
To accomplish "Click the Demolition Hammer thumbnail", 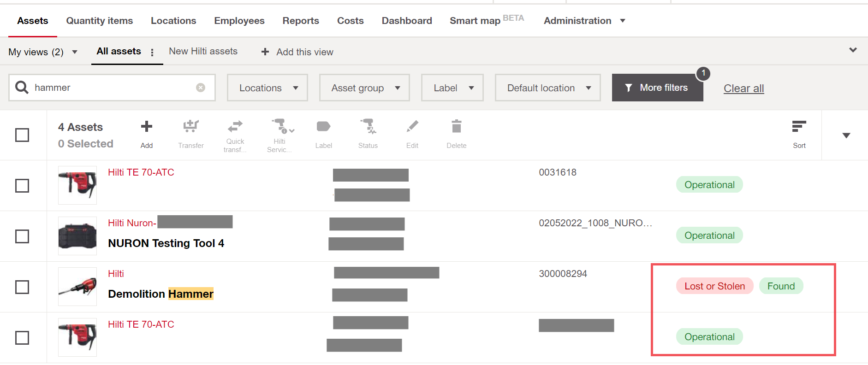I will click(x=77, y=287).
